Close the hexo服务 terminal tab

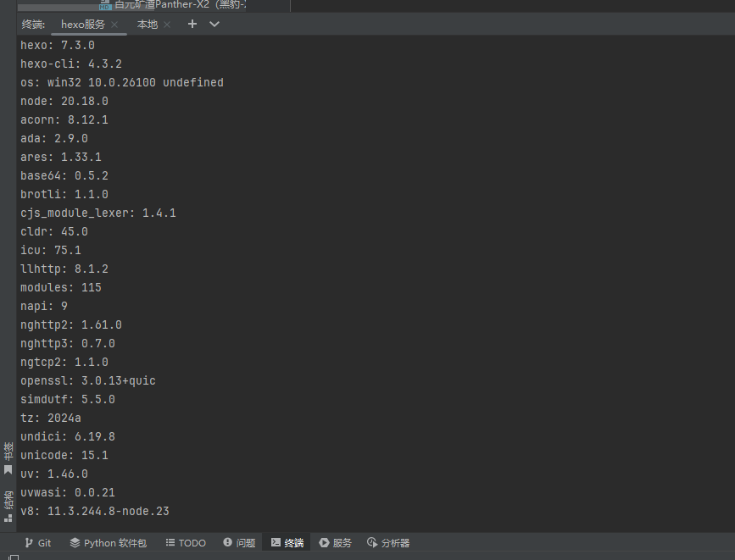114,25
